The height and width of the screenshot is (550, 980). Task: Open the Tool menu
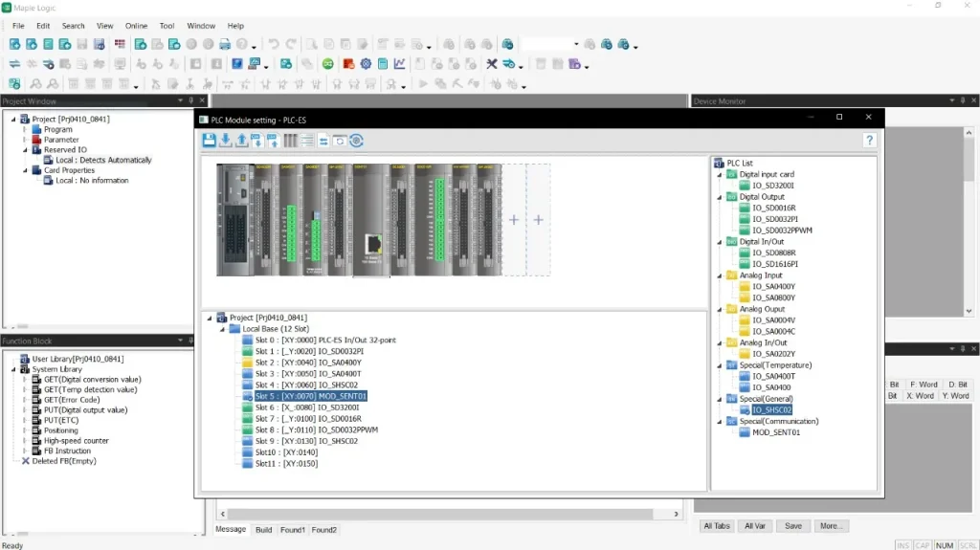[x=167, y=26]
